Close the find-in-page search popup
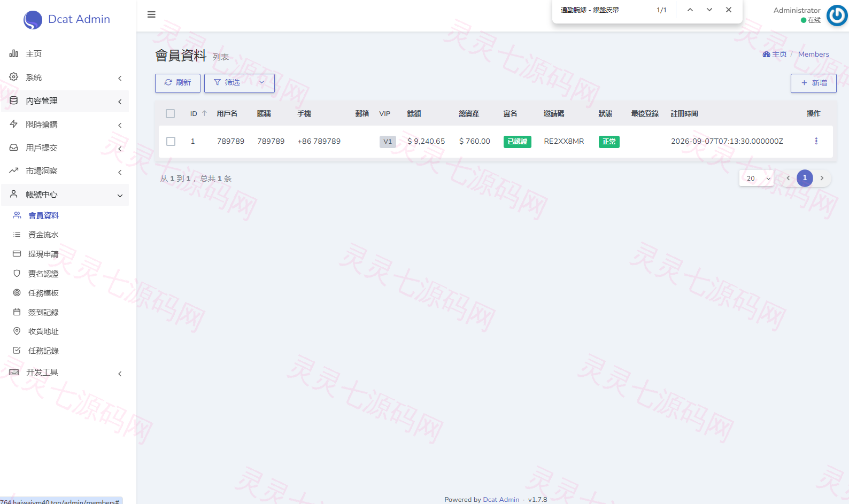The width and height of the screenshot is (849, 504). tap(729, 10)
